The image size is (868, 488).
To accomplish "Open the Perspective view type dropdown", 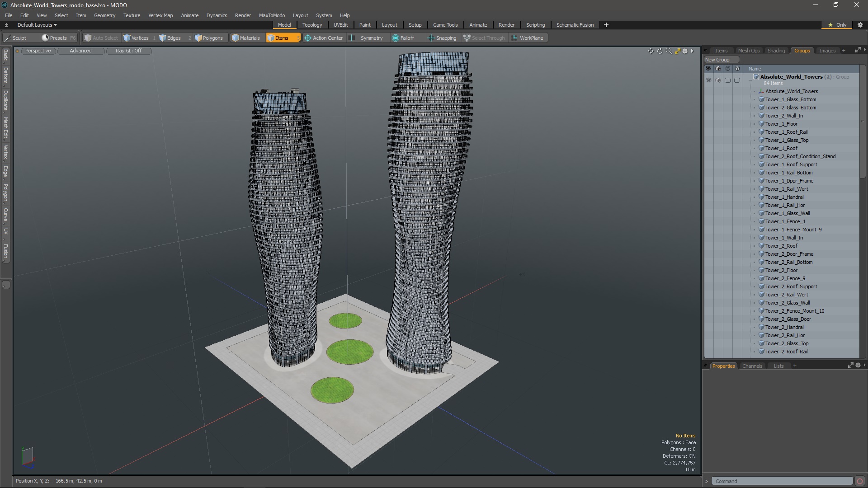I will pyautogui.click(x=38, y=51).
